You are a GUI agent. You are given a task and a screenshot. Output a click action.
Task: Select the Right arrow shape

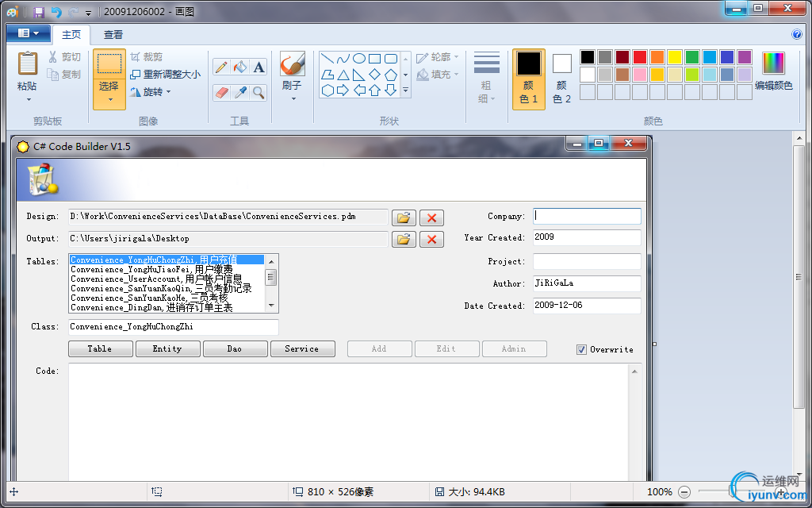tap(343, 90)
